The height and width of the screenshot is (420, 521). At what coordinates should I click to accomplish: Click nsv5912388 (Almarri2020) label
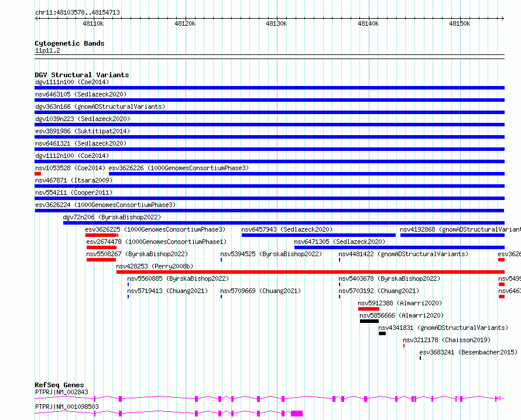point(400,303)
